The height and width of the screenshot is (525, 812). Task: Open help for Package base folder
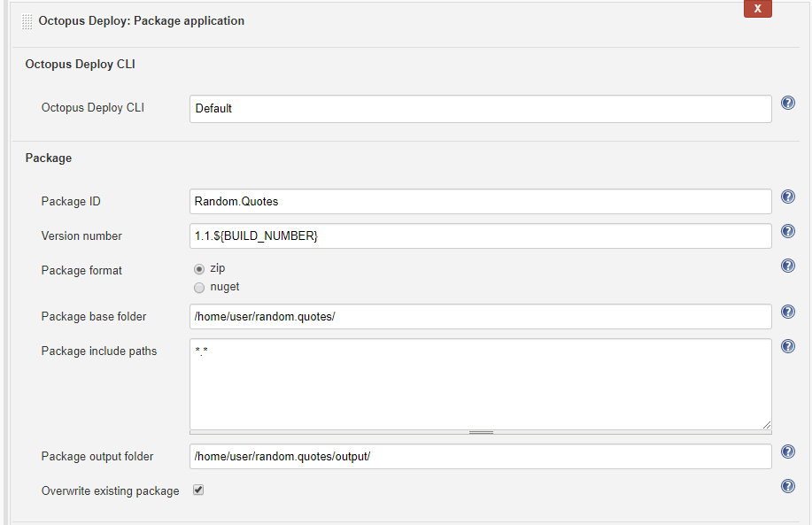click(x=787, y=312)
